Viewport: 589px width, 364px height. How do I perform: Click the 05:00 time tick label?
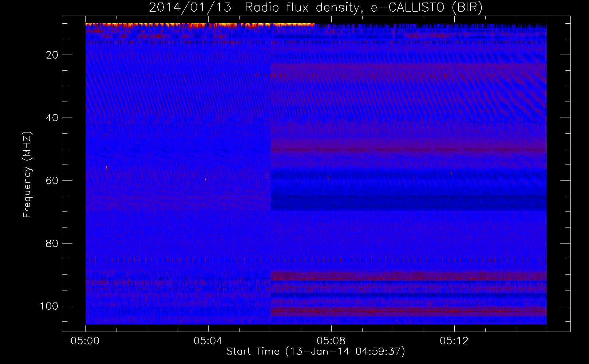click(85, 341)
